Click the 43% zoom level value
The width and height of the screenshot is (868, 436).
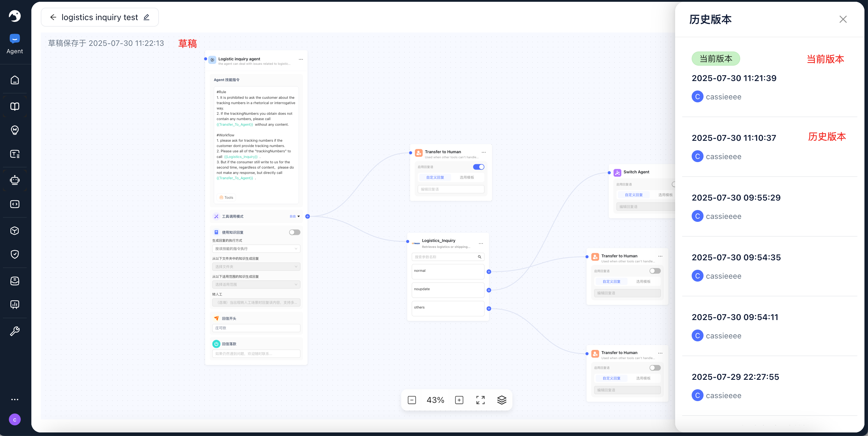(x=435, y=400)
